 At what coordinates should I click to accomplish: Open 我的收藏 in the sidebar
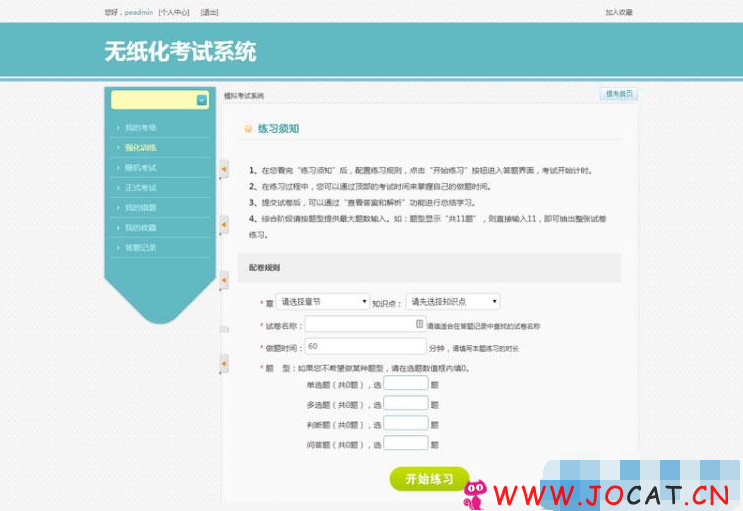(140, 228)
